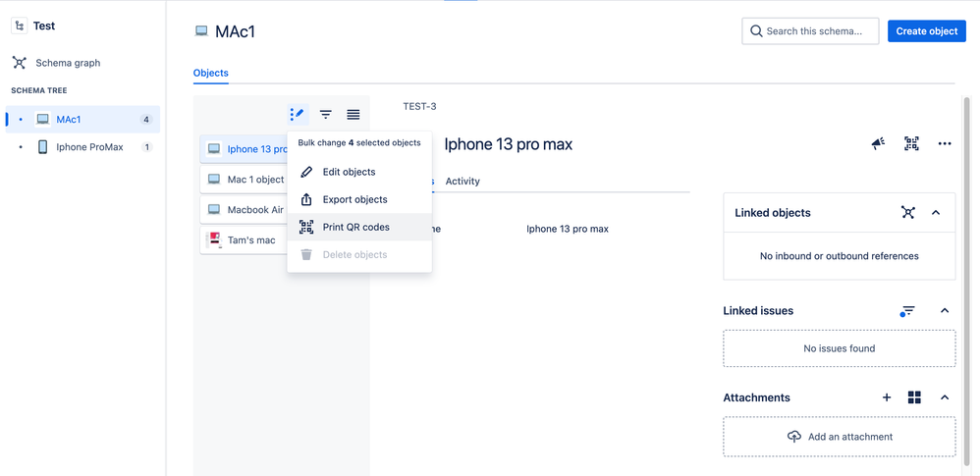Select the Tam's mac object row

point(244,239)
